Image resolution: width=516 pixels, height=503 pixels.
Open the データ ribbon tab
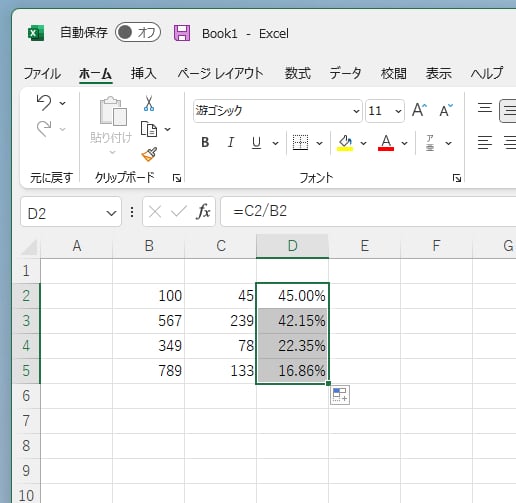(345, 73)
